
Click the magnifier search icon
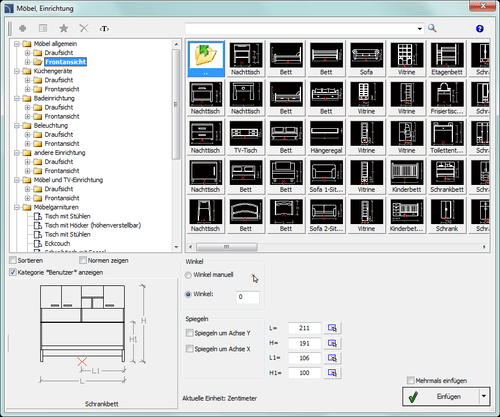pyautogui.click(x=432, y=28)
